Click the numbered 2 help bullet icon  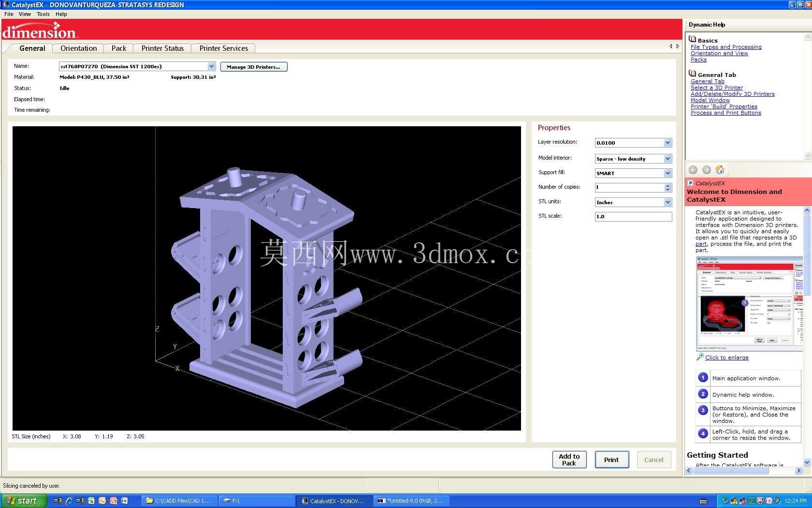coord(703,394)
